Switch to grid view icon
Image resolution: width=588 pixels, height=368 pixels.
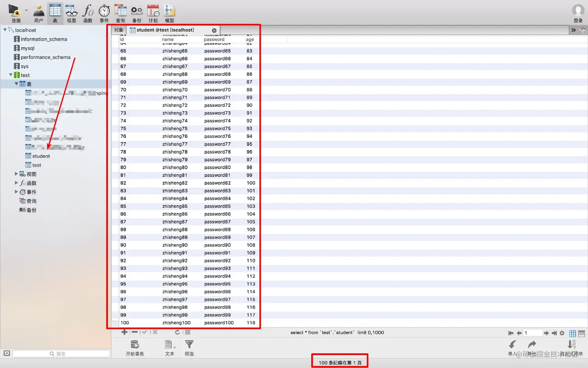tap(572, 333)
